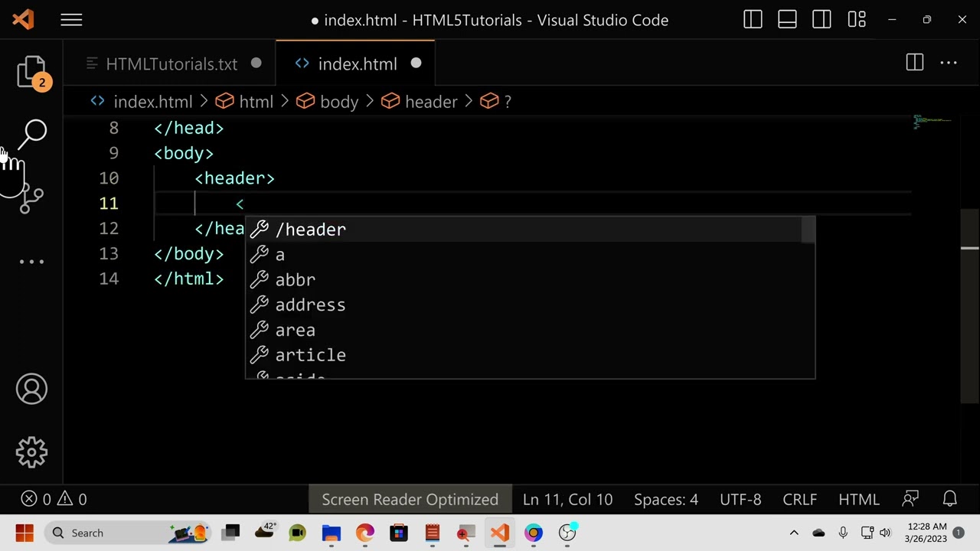
Task: Open the Source Control view
Action: (x=31, y=199)
